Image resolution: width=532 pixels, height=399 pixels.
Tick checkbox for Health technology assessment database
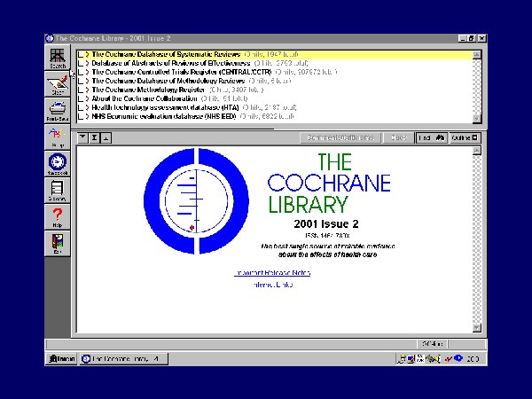click(x=81, y=107)
